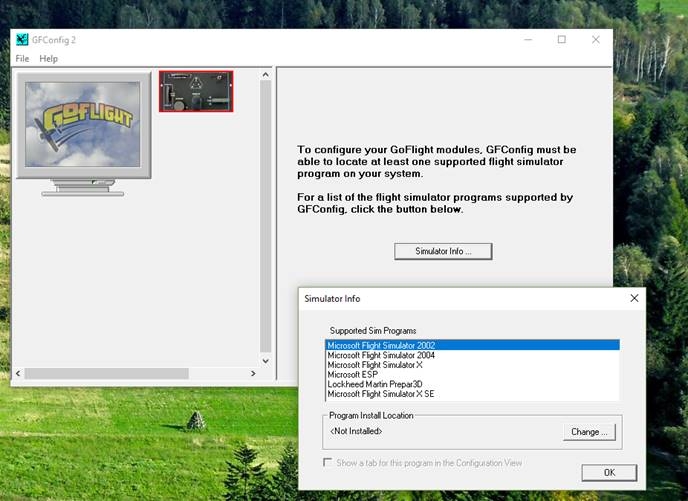688x501 pixels.
Task: Select the GoFlight monitor icon
Action: 84,134
